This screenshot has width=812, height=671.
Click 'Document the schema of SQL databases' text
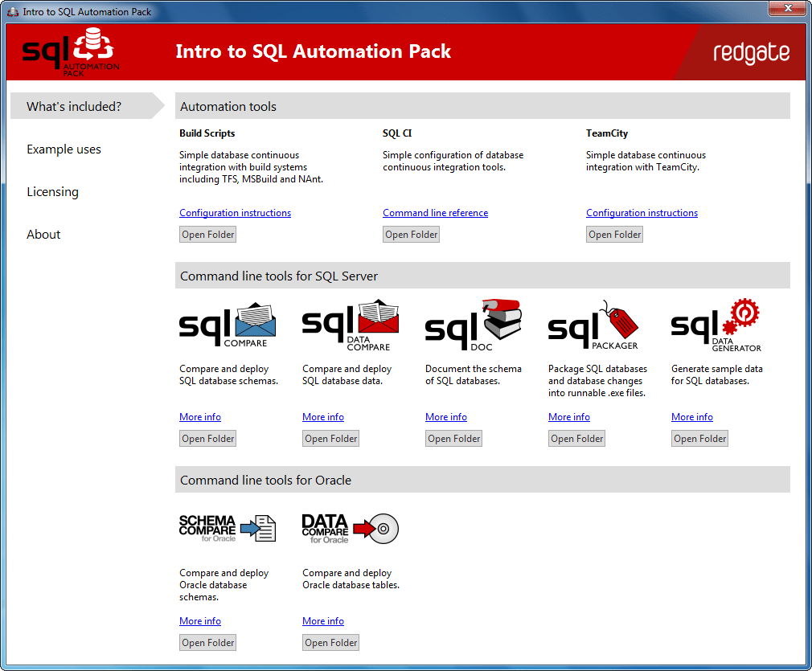click(x=474, y=374)
